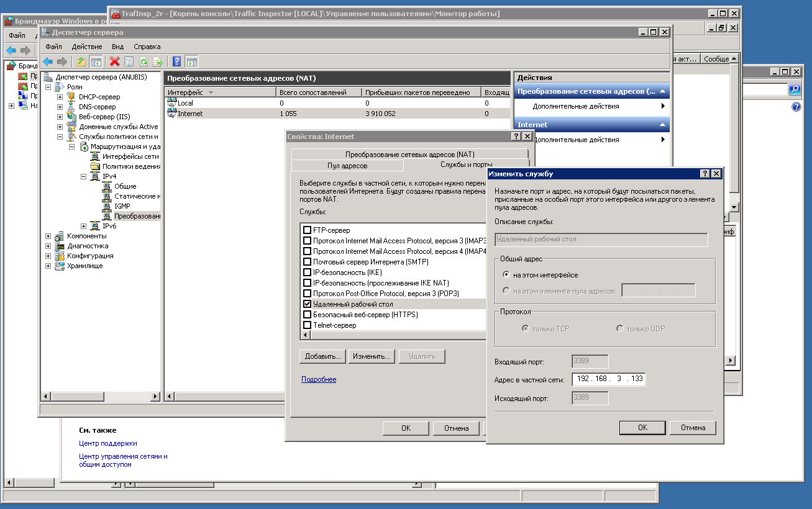Select the Local interface icon in NAT list
This screenshot has width=812, height=509.
(172, 103)
